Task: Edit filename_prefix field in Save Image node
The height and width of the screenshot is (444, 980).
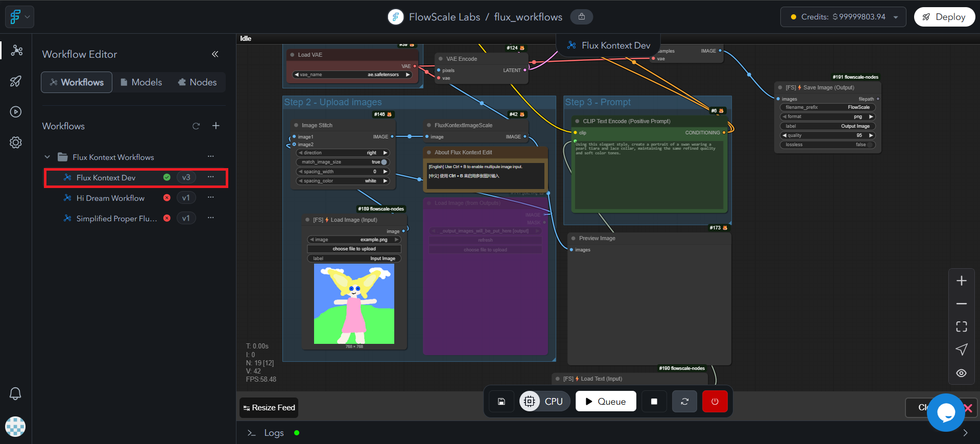Action: [828, 107]
